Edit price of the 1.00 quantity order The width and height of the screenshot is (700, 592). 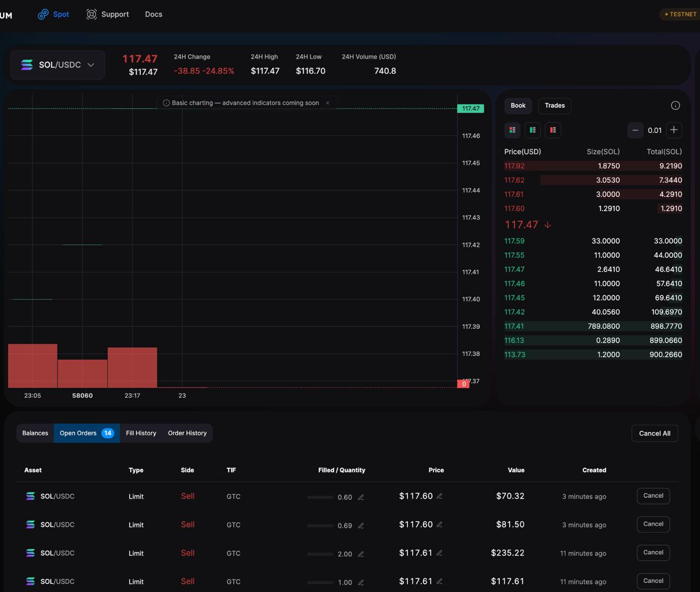click(440, 582)
